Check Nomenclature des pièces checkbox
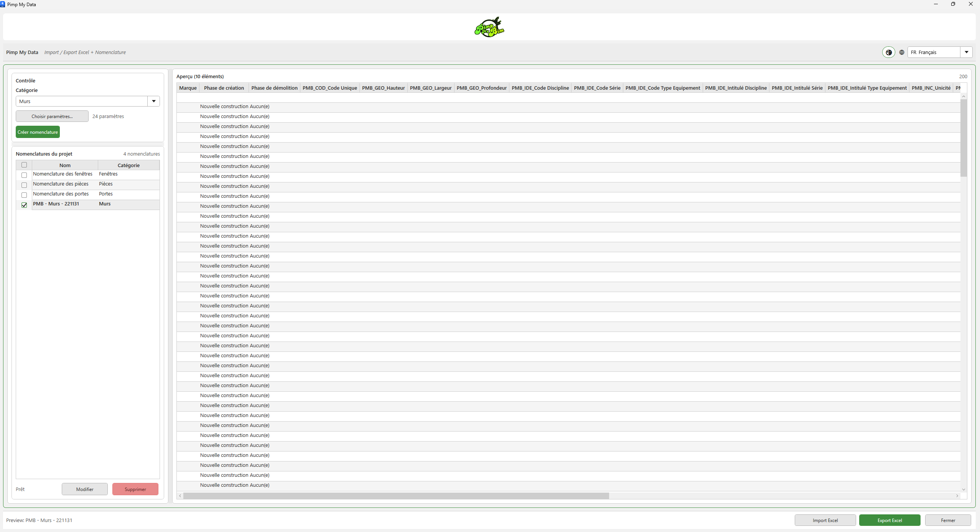 (x=24, y=185)
